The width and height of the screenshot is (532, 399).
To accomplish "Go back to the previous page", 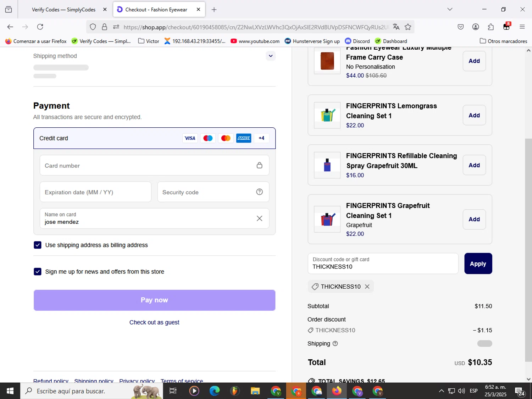I will (x=10, y=27).
